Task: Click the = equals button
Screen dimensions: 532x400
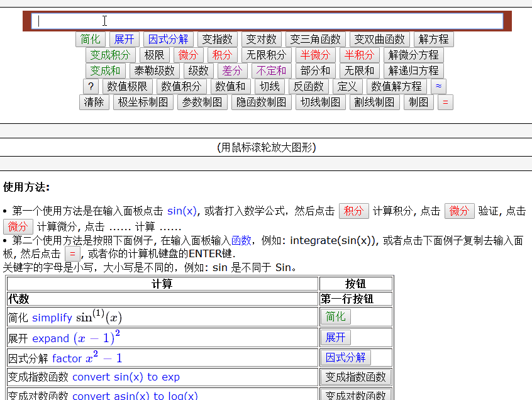Action: pos(445,102)
